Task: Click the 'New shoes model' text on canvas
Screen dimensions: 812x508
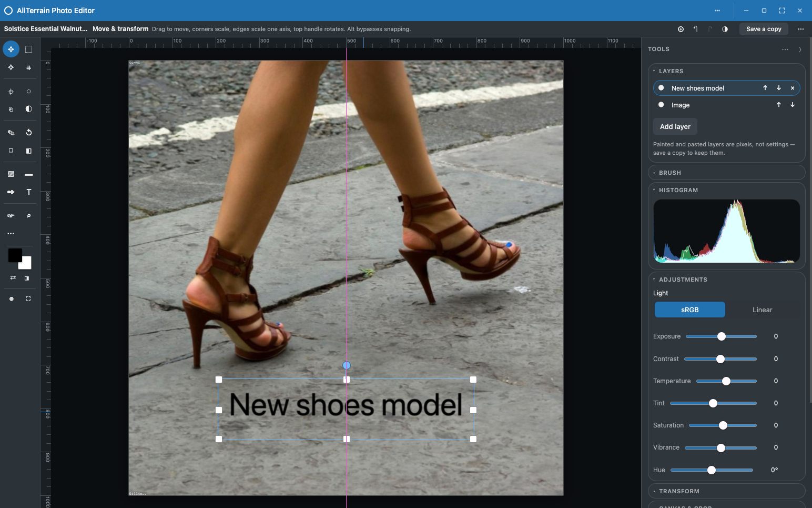Action: [x=346, y=405]
